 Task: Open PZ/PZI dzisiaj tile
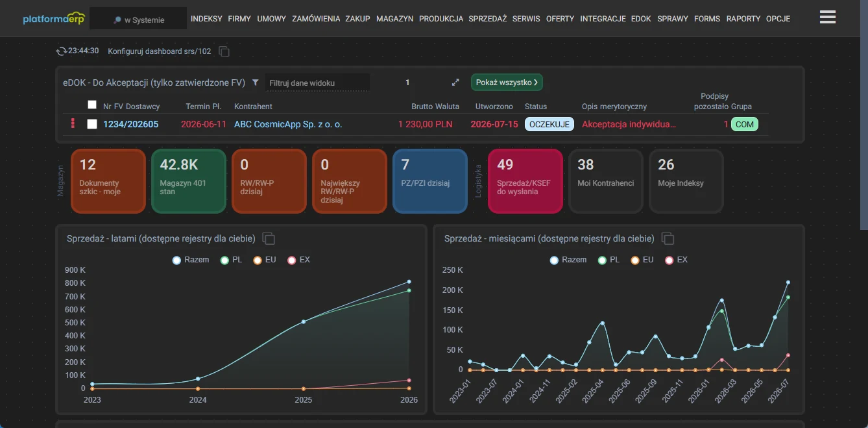[429, 181]
